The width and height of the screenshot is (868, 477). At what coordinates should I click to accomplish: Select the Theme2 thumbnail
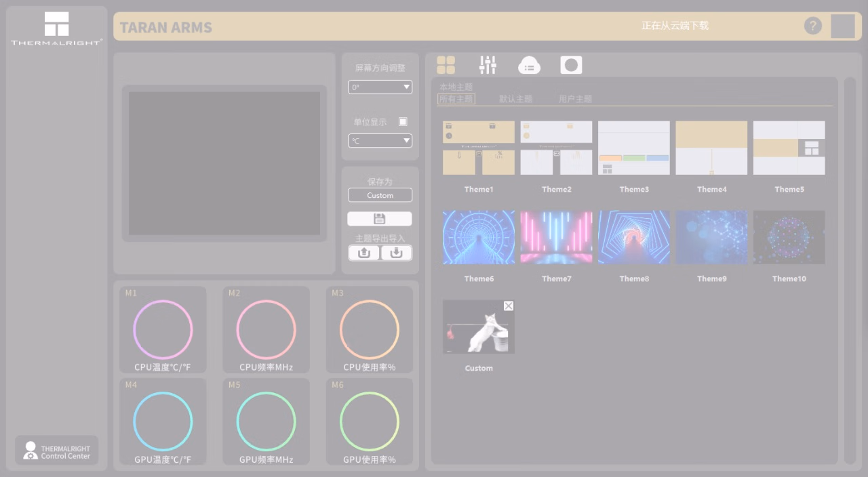coord(556,148)
